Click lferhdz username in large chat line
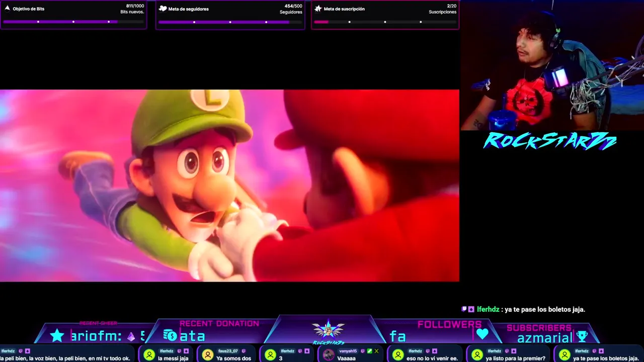The width and height of the screenshot is (644, 362). (x=488, y=309)
